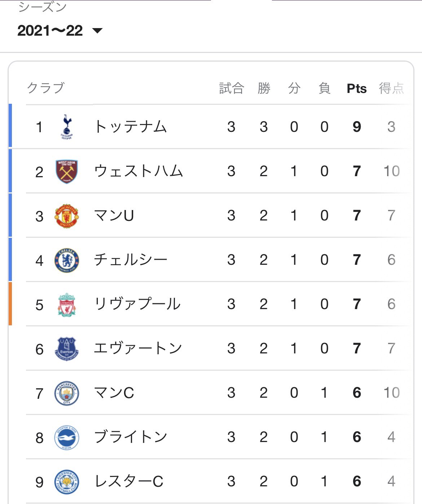Image resolution: width=422 pixels, height=504 pixels.
Task: Click the Manchester United crest
Action: (x=66, y=216)
